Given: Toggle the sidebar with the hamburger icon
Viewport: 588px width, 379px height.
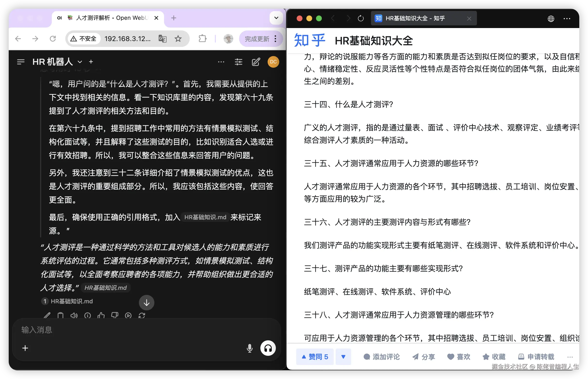Looking at the screenshot, I should coord(21,62).
